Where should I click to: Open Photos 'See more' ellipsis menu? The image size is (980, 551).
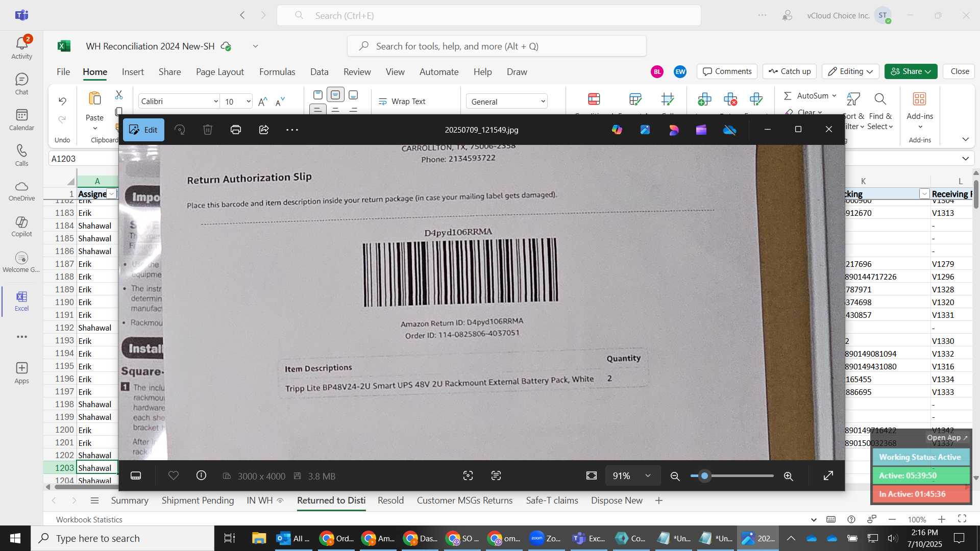tap(292, 130)
